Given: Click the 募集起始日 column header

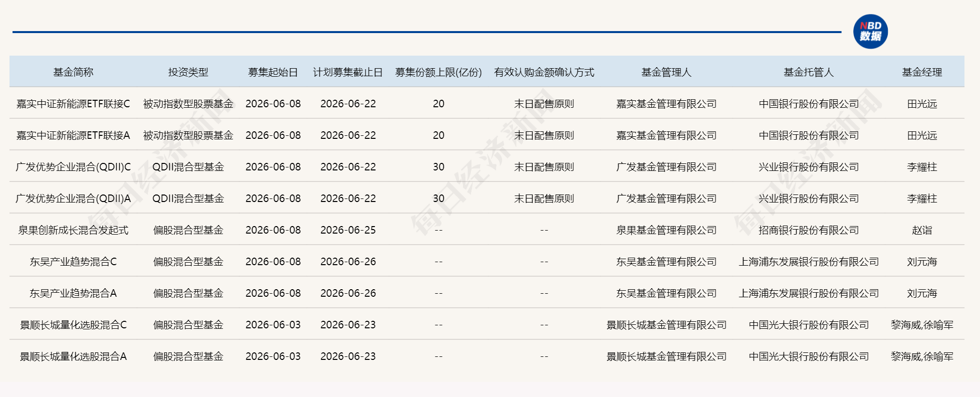Looking at the screenshot, I should click(x=273, y=72).
